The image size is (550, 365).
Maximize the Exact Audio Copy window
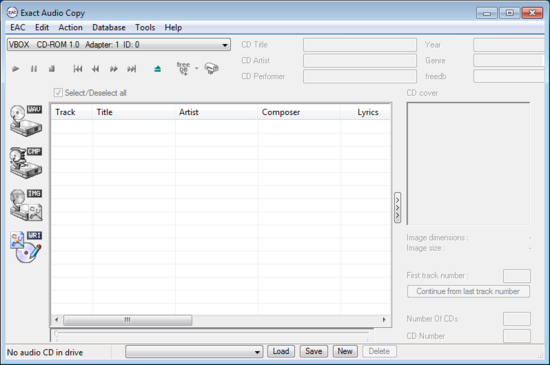[509, 13]
